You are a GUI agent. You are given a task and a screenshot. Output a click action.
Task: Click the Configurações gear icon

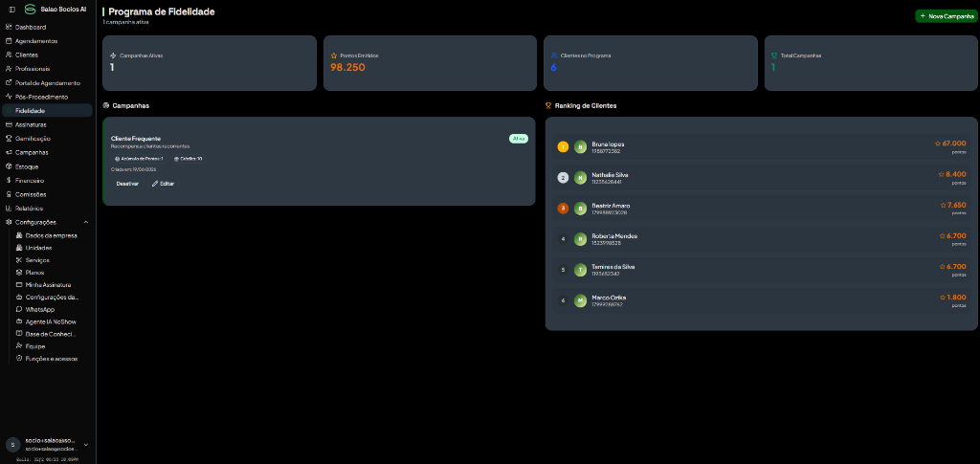[x=9, y=222]
